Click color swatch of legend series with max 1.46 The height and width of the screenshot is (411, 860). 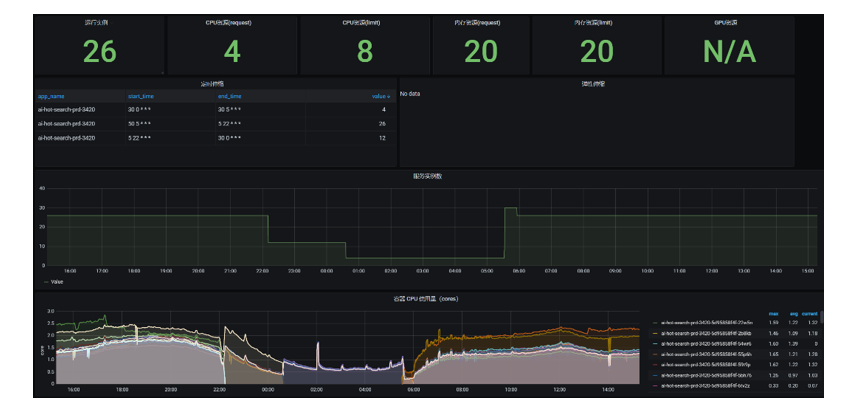pyautogui.click(x=653, y=333)
